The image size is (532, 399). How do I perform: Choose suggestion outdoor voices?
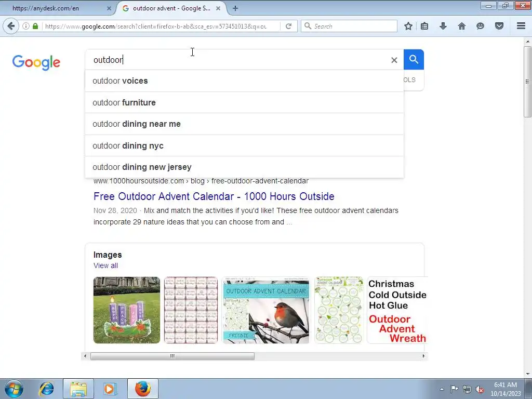(x=244, y=81)
